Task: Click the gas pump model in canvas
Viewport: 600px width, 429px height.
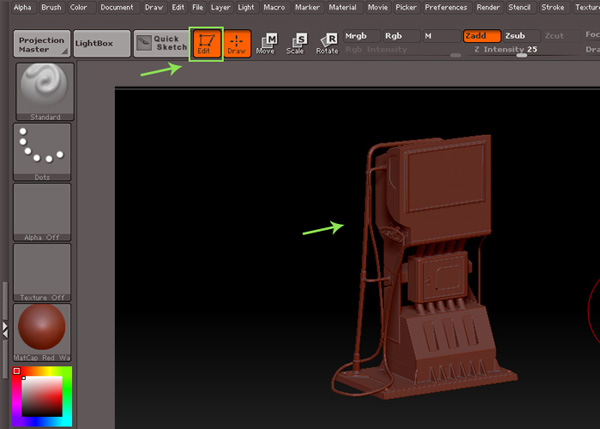Action: [x=425, y=267]
